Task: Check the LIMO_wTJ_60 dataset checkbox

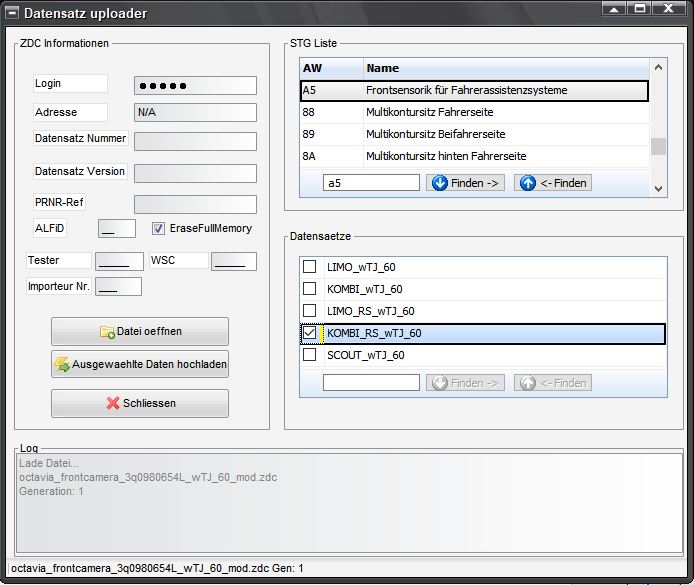Action: 310,267
